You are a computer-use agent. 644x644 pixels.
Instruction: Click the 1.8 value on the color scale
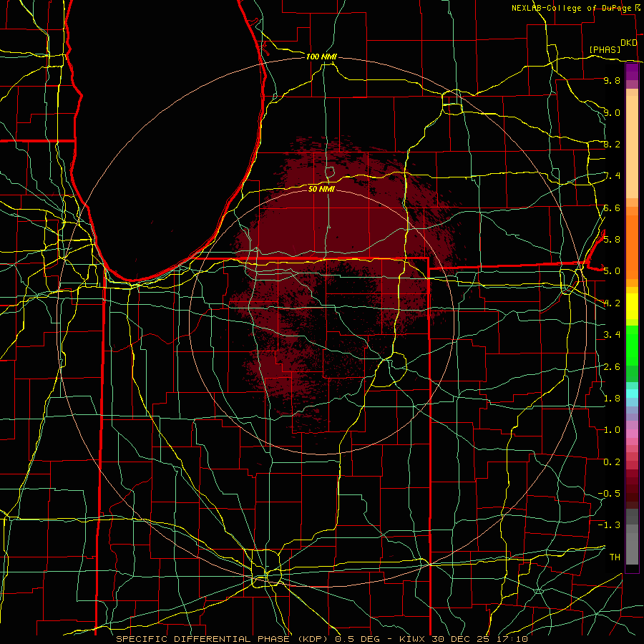tap(612, 398)
